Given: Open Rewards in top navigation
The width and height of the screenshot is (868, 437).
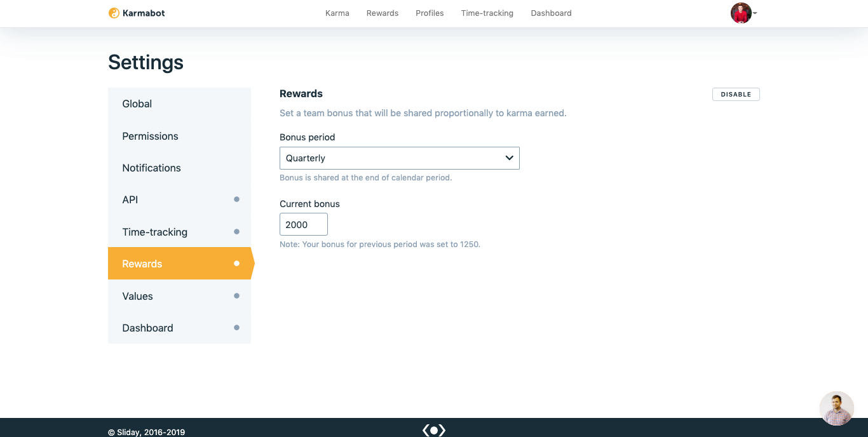Looking at the screenshot, I should [383, 13].
